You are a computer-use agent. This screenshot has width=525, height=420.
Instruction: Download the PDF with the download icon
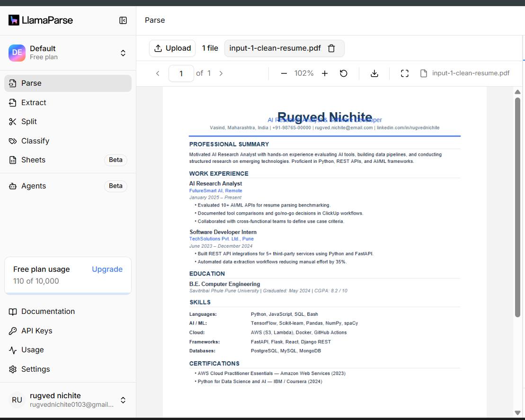pyautogui.click(x=374, y=73)
